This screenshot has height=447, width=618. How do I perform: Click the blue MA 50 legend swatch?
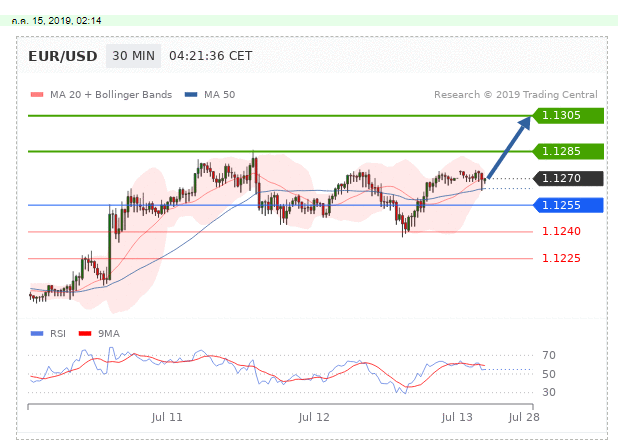coord(191,95)
